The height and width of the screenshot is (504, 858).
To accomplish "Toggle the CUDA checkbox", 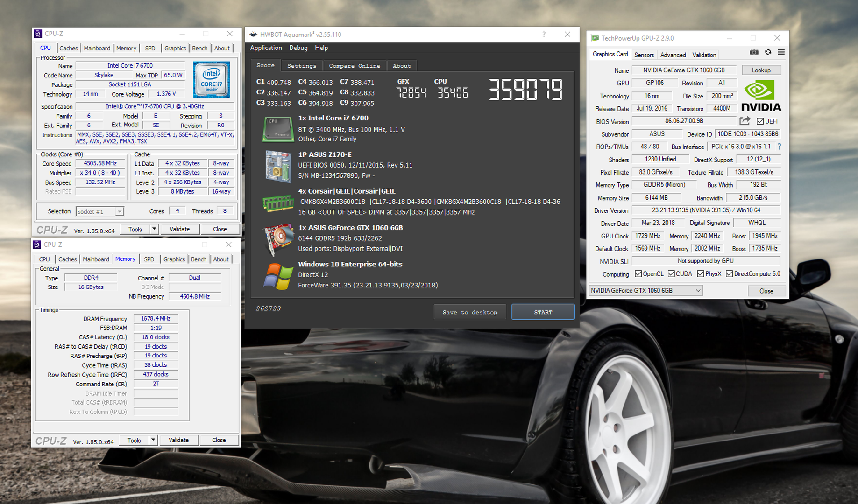I will [671, 274].
